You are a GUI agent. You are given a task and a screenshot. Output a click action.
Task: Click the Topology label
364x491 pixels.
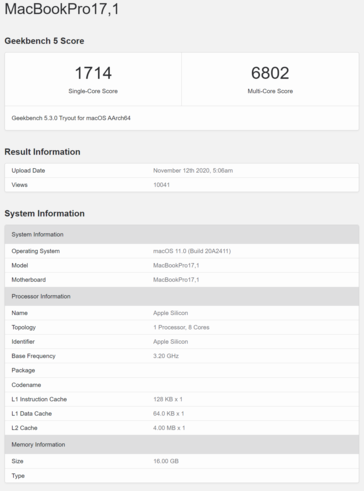[x=24, y=327]
